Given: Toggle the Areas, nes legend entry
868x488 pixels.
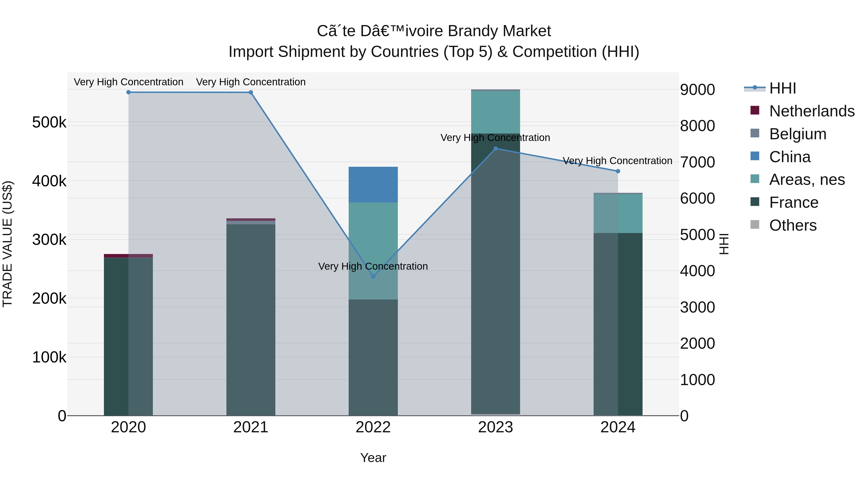Looking at the screenshot, I should (x=798, y=179).
